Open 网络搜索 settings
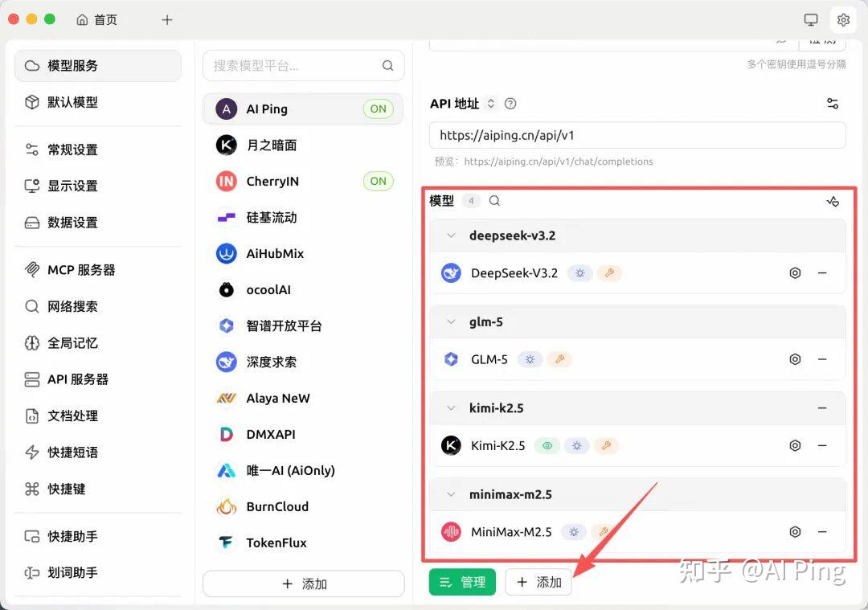Screen dimensions: 868x610 click(x=98, y=307)
